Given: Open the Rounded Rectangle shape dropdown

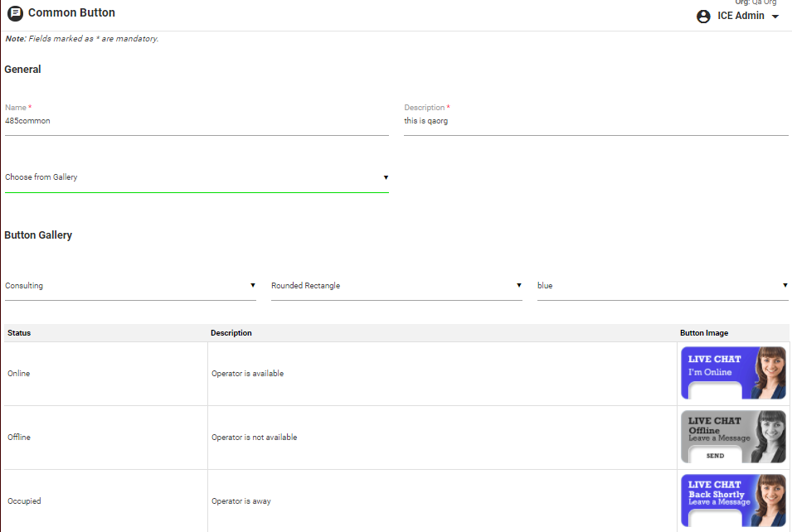Looking at the screenshot, I should (x=396, y=286).
